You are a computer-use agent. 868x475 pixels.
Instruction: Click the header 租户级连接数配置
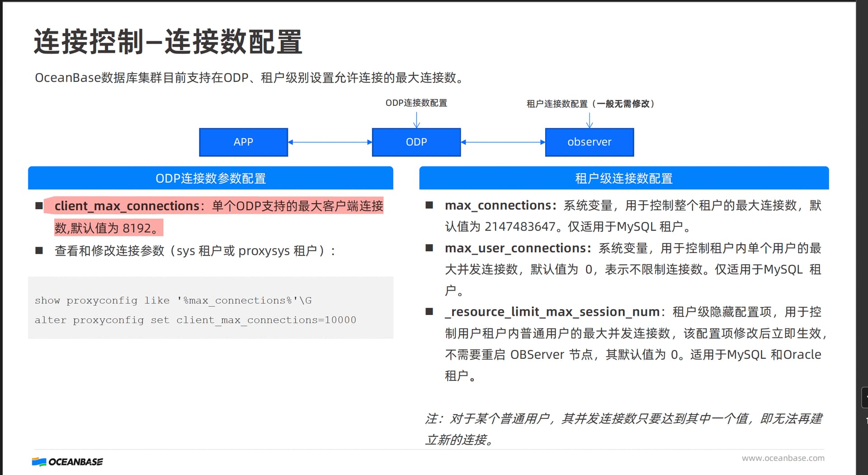tap(624, 178)
